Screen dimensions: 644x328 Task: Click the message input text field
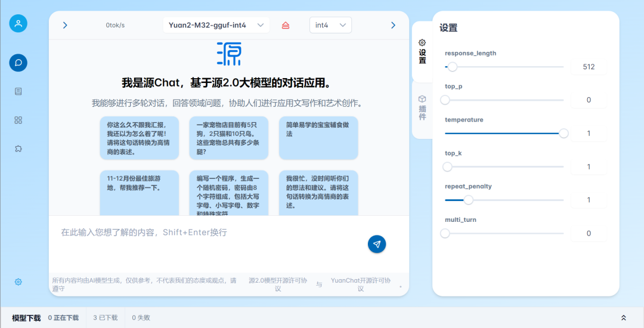[x=209, y=233]
